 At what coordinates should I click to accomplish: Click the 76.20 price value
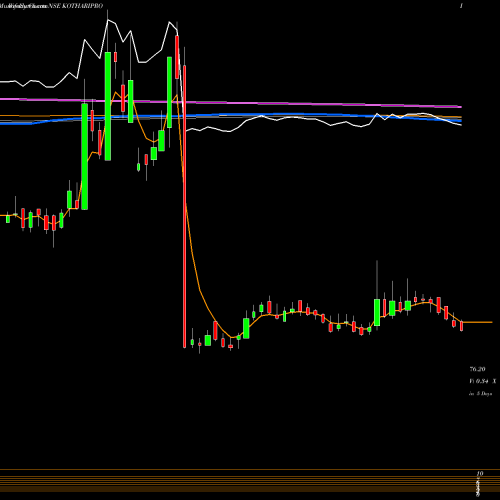coord(477,369)
